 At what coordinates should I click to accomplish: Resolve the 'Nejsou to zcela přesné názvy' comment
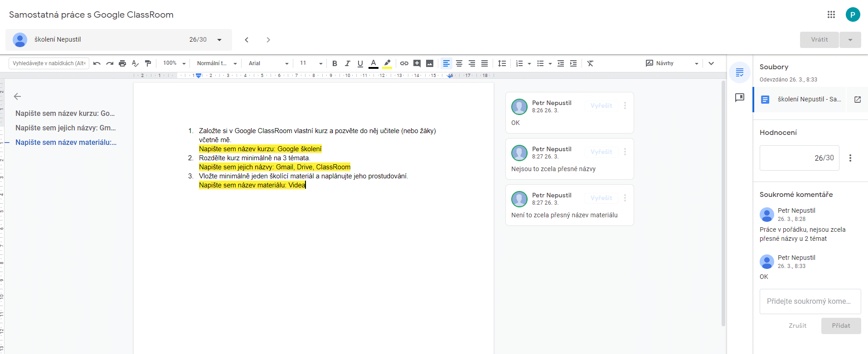pyautogui.click(x=601, y=152)
